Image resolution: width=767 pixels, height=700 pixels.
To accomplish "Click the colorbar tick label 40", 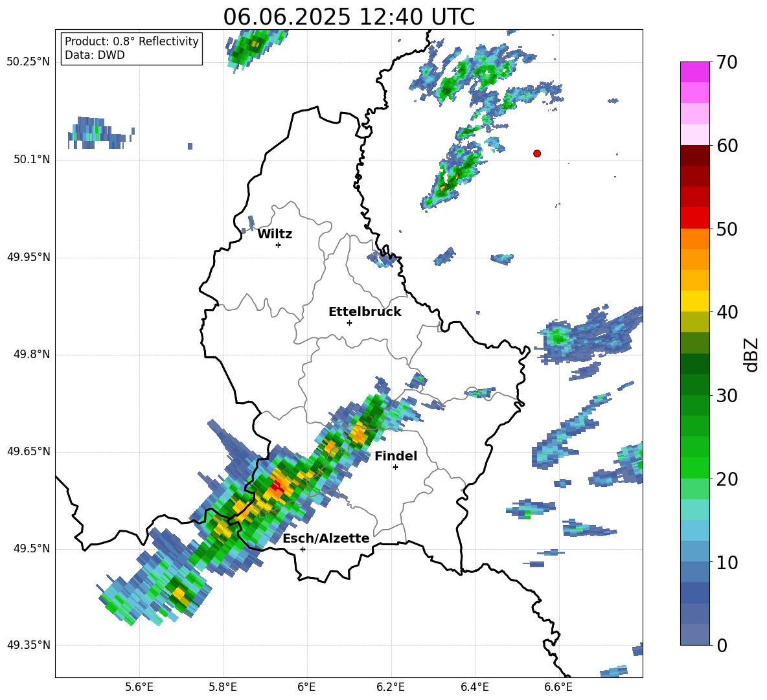I will pyautogui.click(x=727, y=312).
